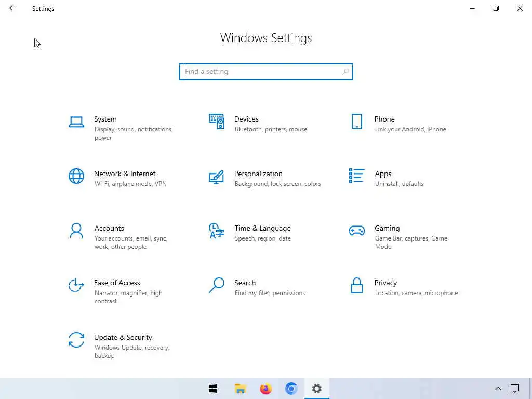The height and width of the screenshot is (399, 532).
Task: Launch Firefox from the taskbar
Action: (265, 389)
